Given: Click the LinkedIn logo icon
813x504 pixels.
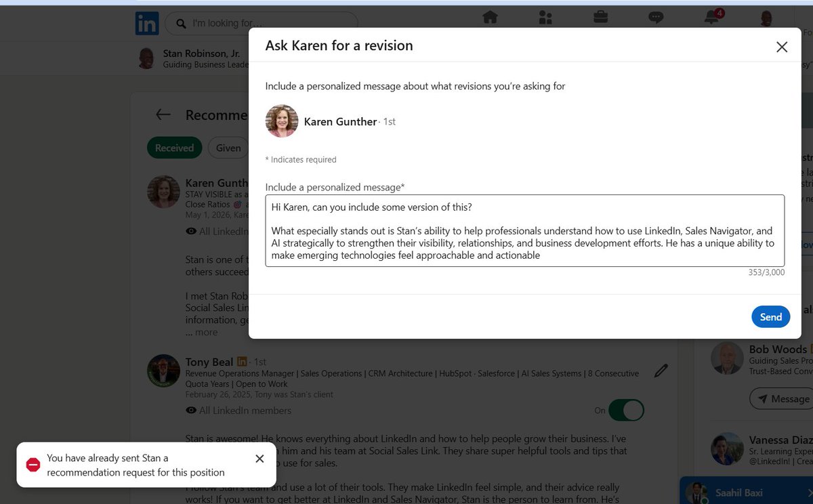Looking at the screenshot, I should click(147, 23).
